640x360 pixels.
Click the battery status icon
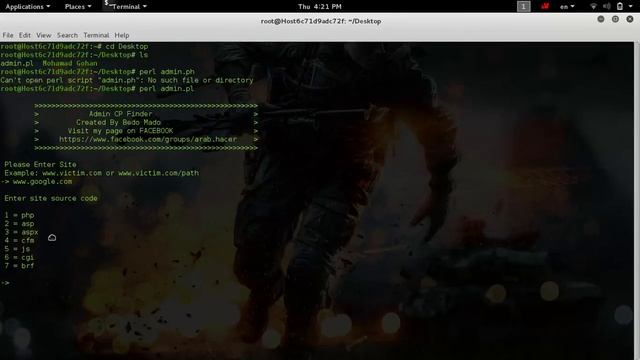point(620,7)
